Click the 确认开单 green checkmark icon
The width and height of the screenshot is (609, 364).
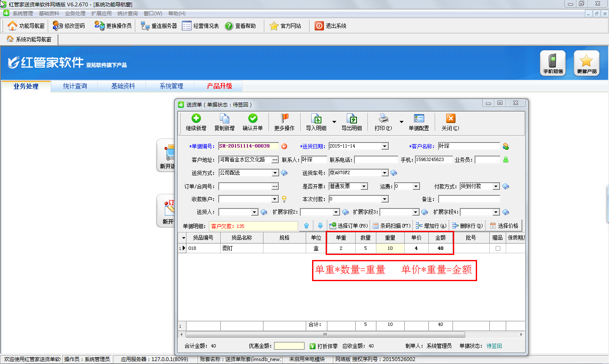click(x=252, y=118)
